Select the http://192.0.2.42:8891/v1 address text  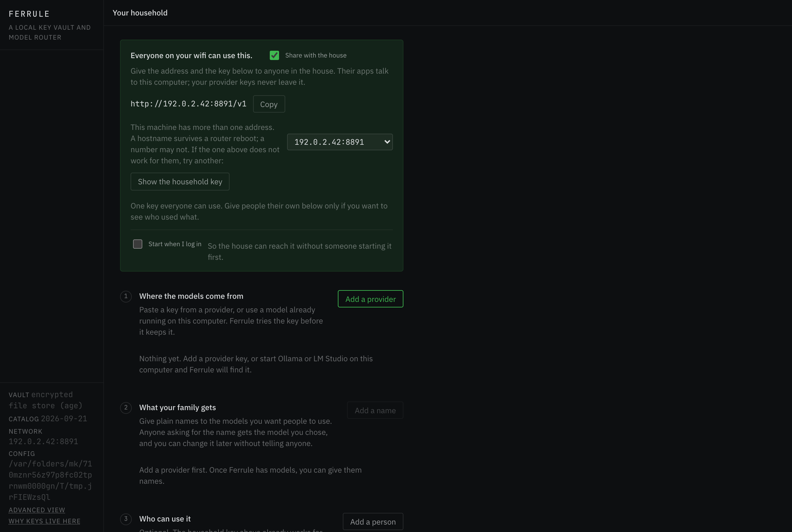point(188,104)
